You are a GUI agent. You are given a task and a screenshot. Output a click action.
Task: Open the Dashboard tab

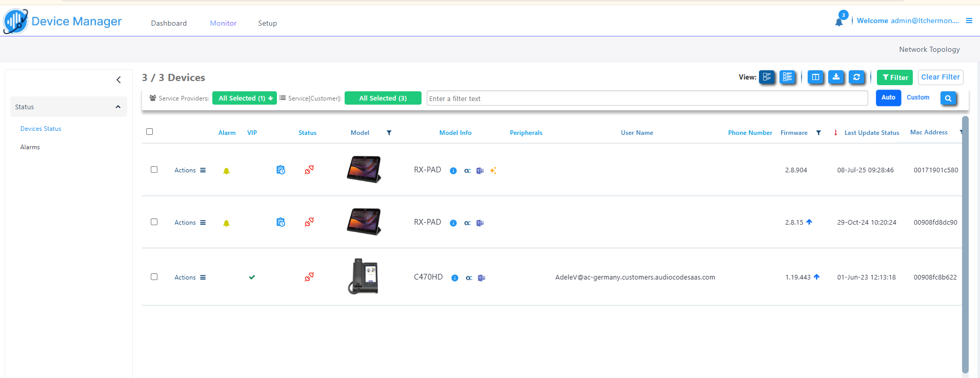pyautogui.click(x=169, y=23)
